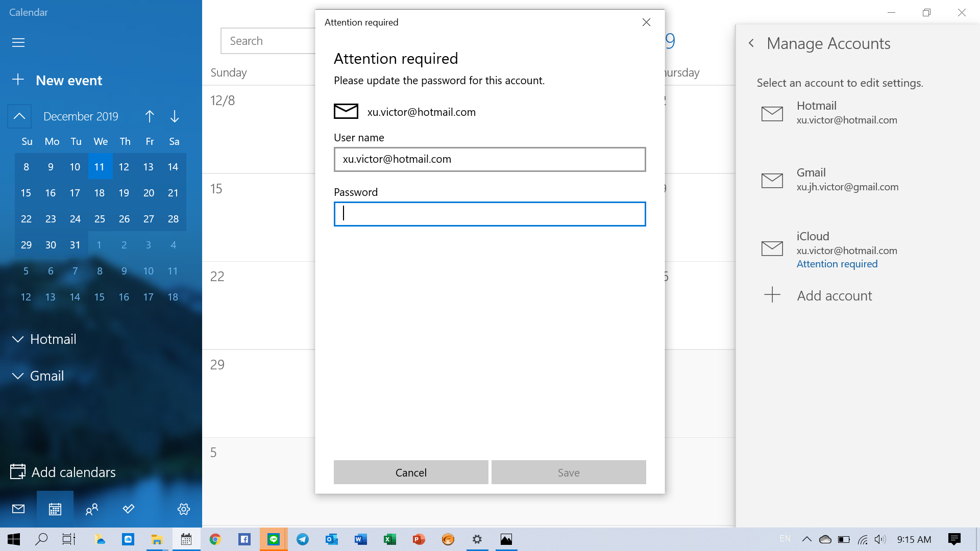Cancel the password update
This screenshot has height=551, width=980.
tap(411, 472)
